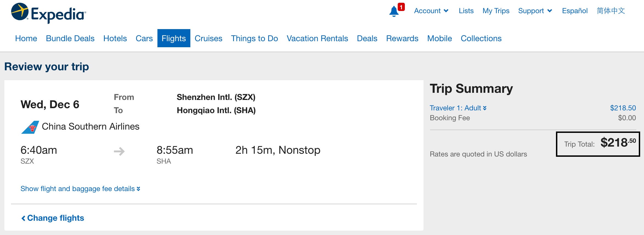Image resolution: width=644 pixels, height=235 pixels.
Task: Navigate to Vacation Rentals
Action: 317,38
